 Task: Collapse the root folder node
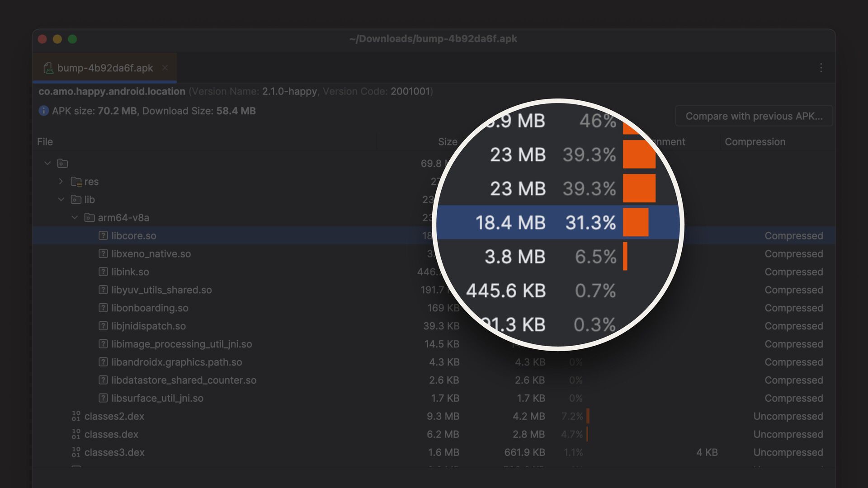pyautogui.click(x=47, y=163)
